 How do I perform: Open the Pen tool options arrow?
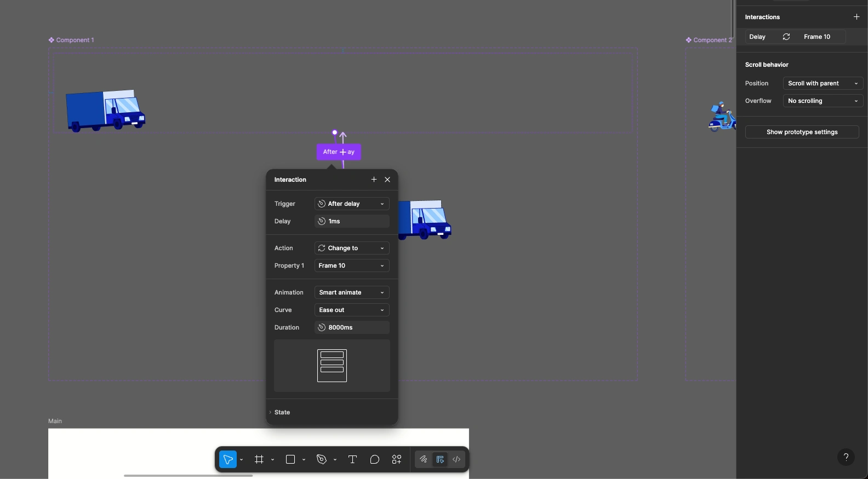tap(335, 460)
